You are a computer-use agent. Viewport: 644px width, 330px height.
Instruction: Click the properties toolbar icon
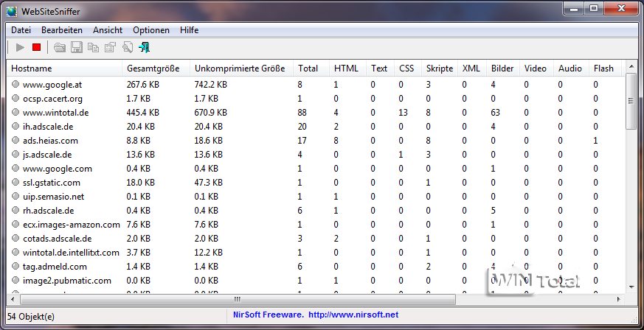(x=110, y=48)
